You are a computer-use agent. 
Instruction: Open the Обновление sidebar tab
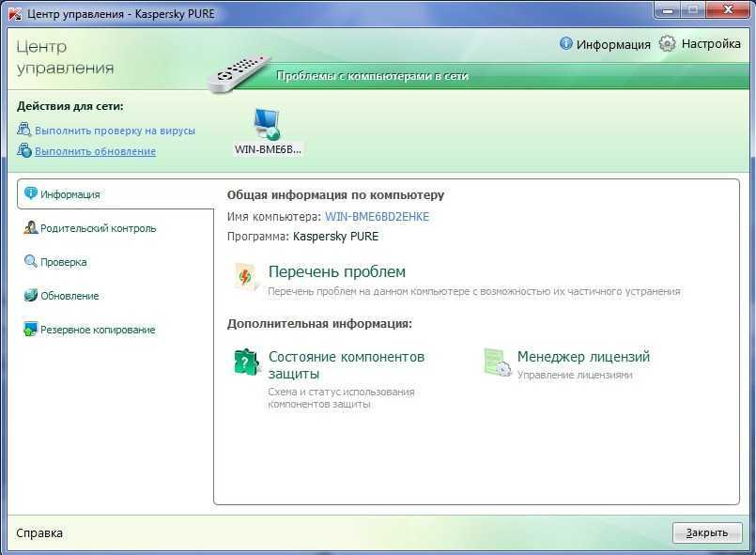[69, 296]
